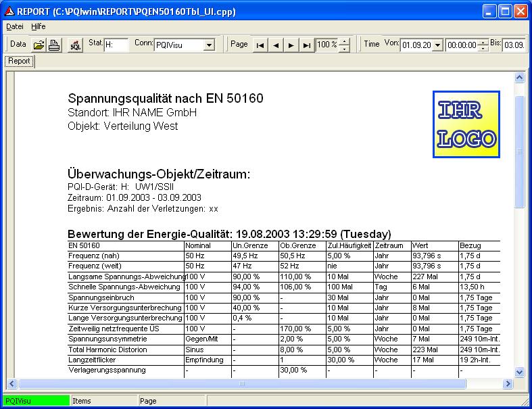
Task: Open the Datei menu
Action: (15, 26)
